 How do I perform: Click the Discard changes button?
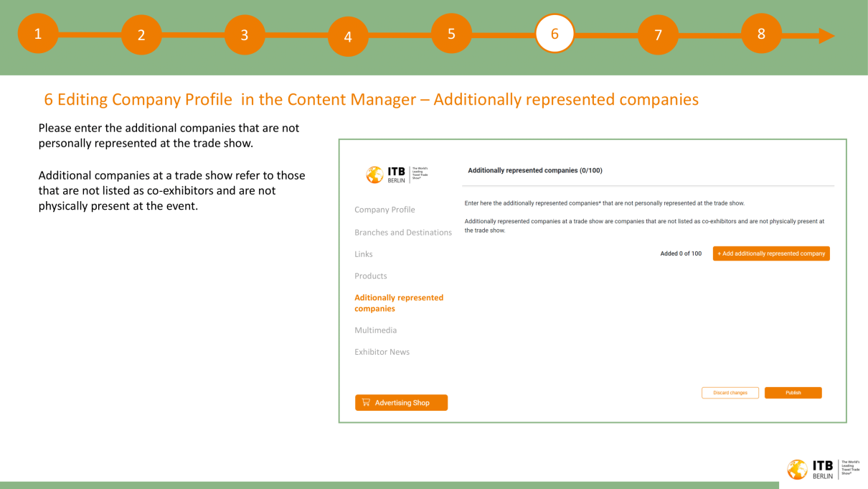click(x=730, y=393)
